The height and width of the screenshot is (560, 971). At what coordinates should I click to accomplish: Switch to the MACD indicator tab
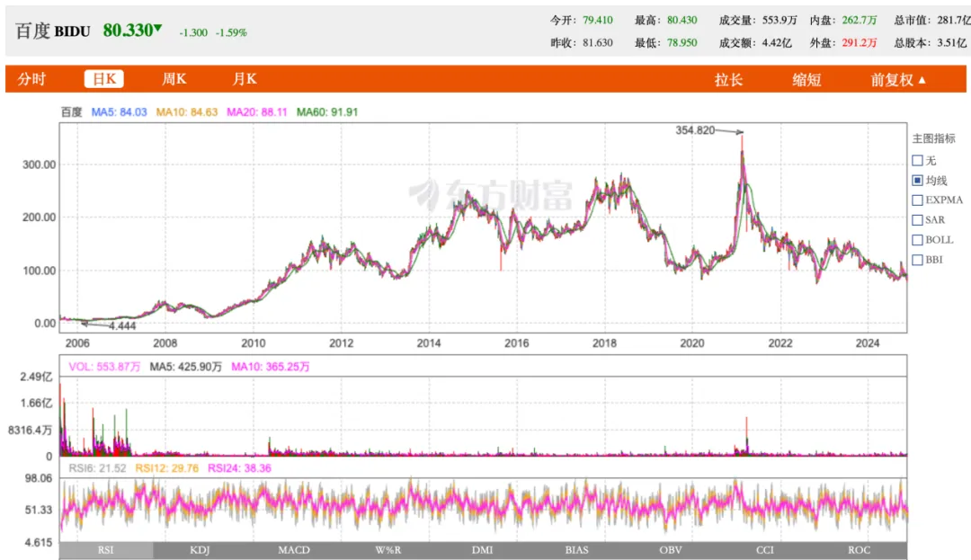[x=294, y=550]
